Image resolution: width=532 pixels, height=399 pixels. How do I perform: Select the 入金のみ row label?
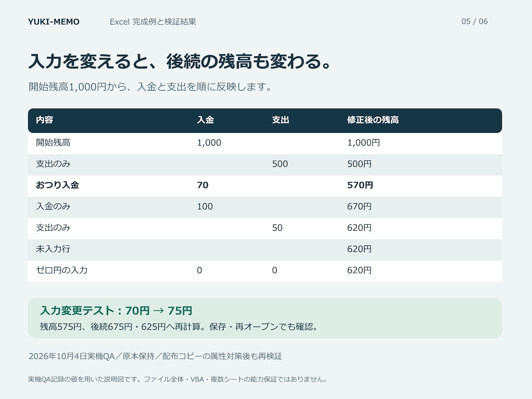coord(53,206)
